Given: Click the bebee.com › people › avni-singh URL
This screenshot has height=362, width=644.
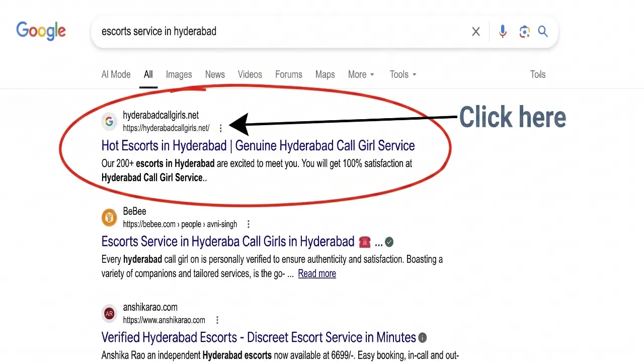Looking at the screenshot, I should pyautogui.click(x=180, y=224).
